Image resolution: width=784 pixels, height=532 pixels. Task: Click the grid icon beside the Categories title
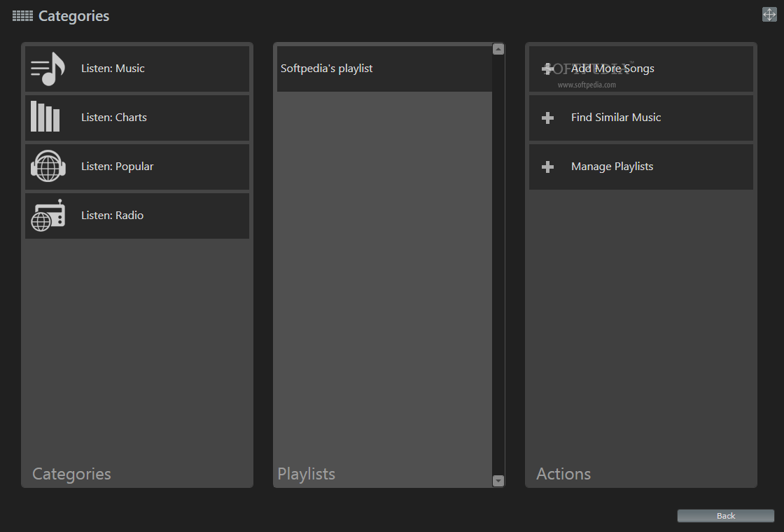(x=22, y=16)
